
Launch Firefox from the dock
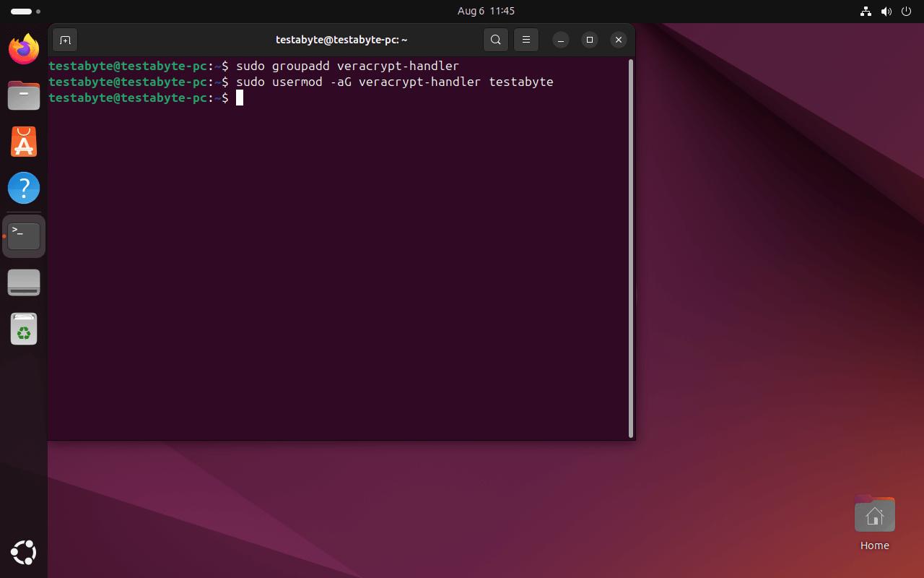click(23, 49)
